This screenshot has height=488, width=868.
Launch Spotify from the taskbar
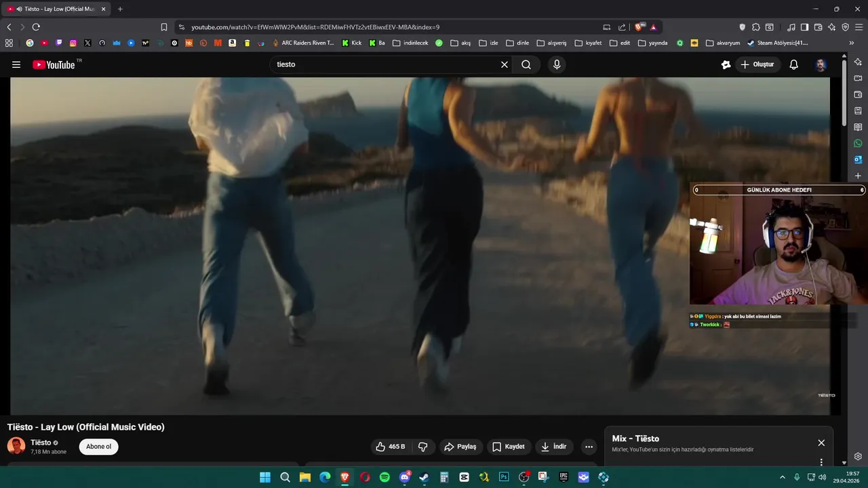[384, 477]
